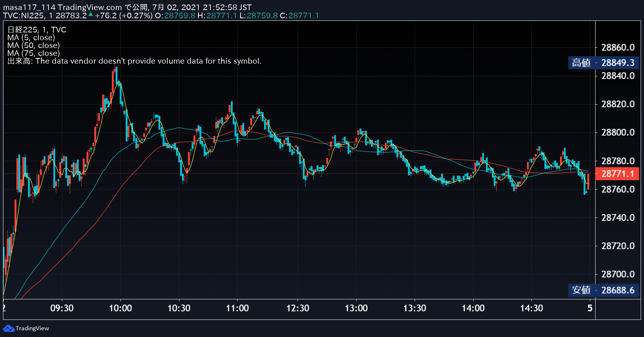644x337 pixels.
Task: Click the 10:30 time axis label
Action: pos(179,308)
